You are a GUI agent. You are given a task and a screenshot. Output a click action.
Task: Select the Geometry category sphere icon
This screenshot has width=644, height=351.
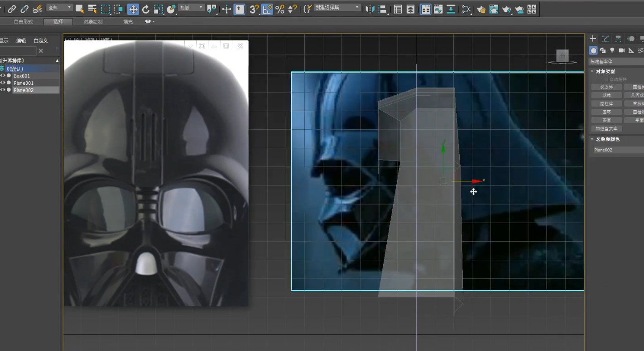pyautogui.click(x=593, y=50)
